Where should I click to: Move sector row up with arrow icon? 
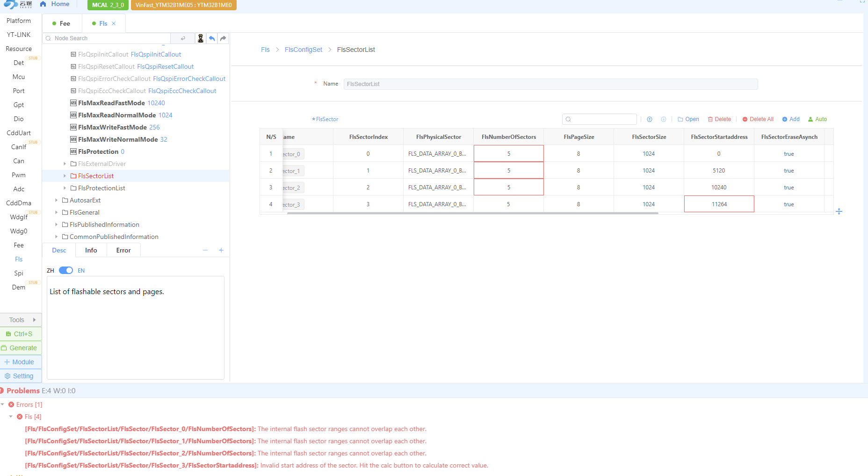tap(650, 119)
